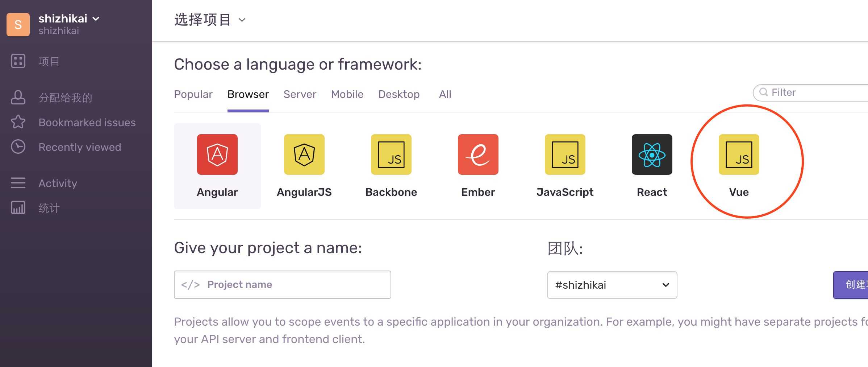Click the Bookmarked issues link
868x367 pixels.
[x=87, y=123]
